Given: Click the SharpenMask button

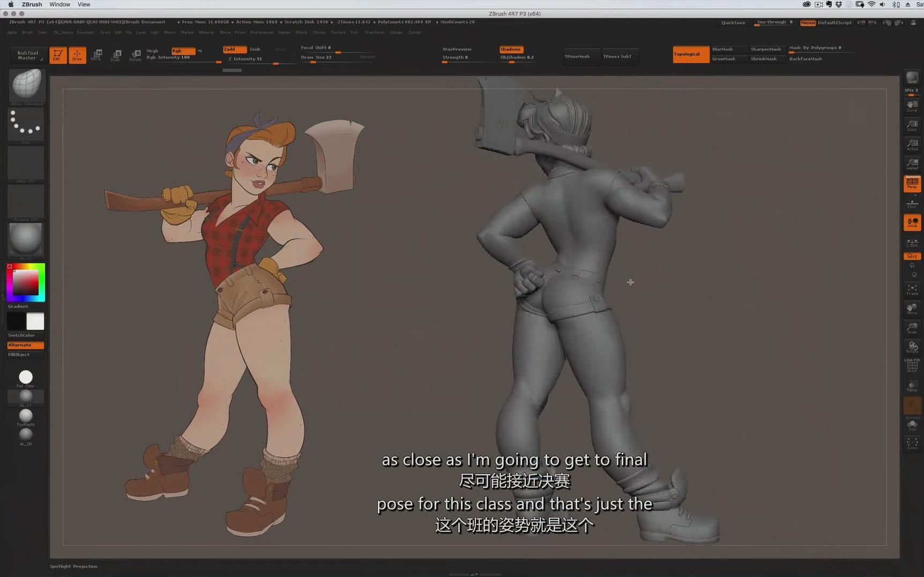Looking at the screenshot, I should coord(766,49).
